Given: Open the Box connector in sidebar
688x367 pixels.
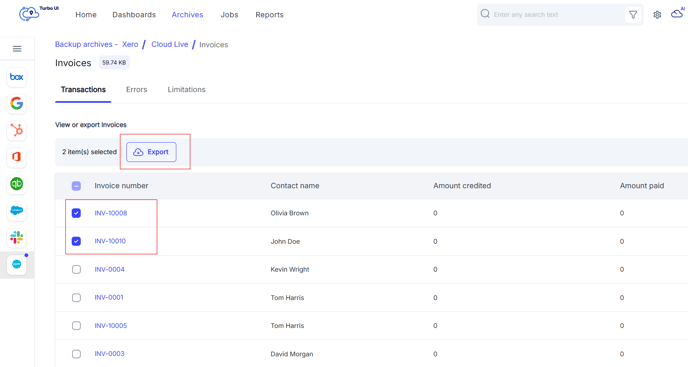Looking at the screenshot, I should click(17, 77).
